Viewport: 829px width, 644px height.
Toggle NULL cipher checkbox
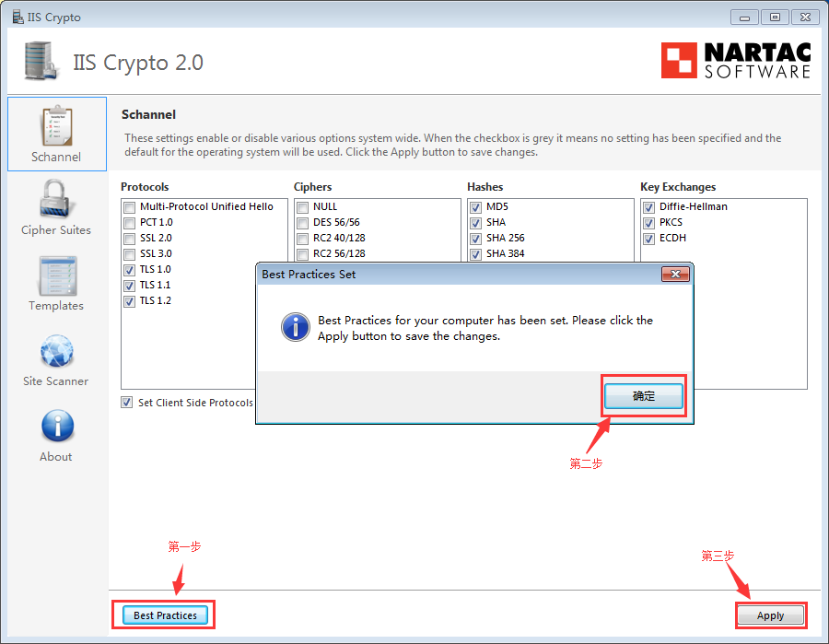[302, 207]
